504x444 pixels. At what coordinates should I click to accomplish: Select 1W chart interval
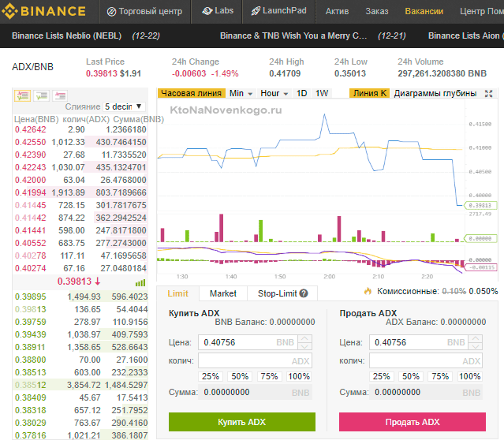[322, 94]
